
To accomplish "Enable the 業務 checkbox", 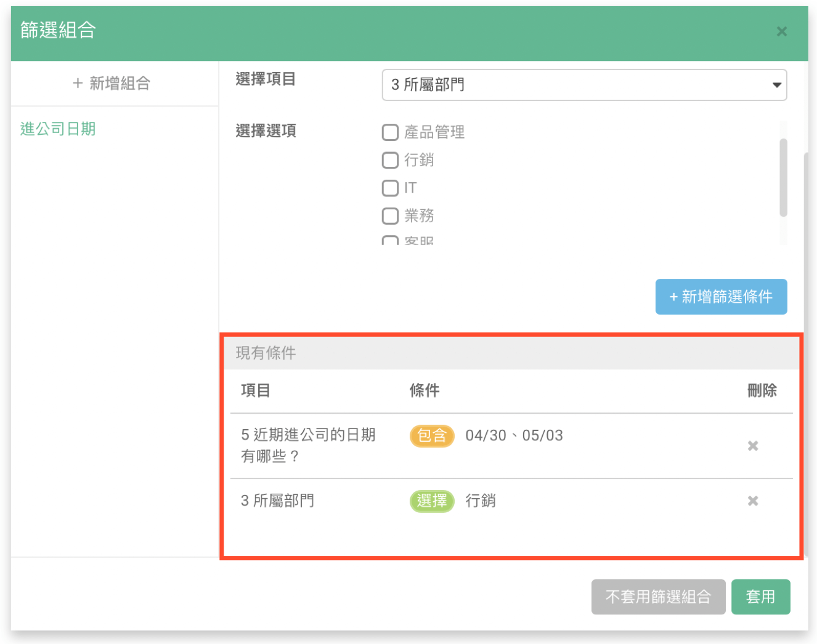I will pos(390,215).
